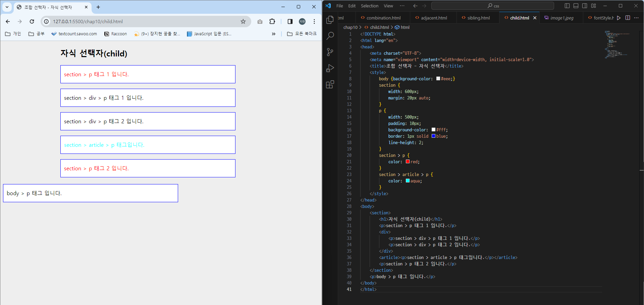
Task: Open a new Chrome tab
Action: pyautogui.click(x=98, y=7)
